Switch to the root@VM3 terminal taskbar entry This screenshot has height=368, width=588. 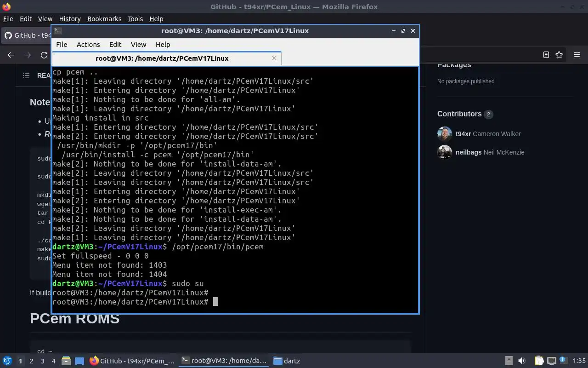click(x=224, y=361)
